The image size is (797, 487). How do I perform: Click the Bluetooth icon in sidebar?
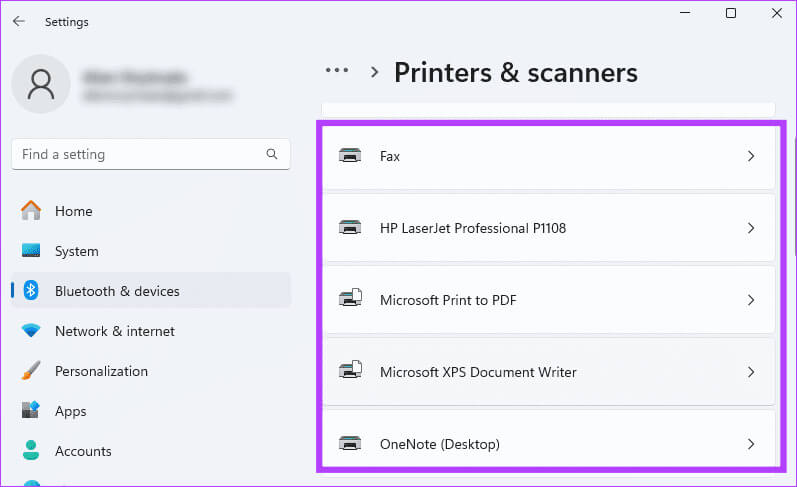[31, 291]
